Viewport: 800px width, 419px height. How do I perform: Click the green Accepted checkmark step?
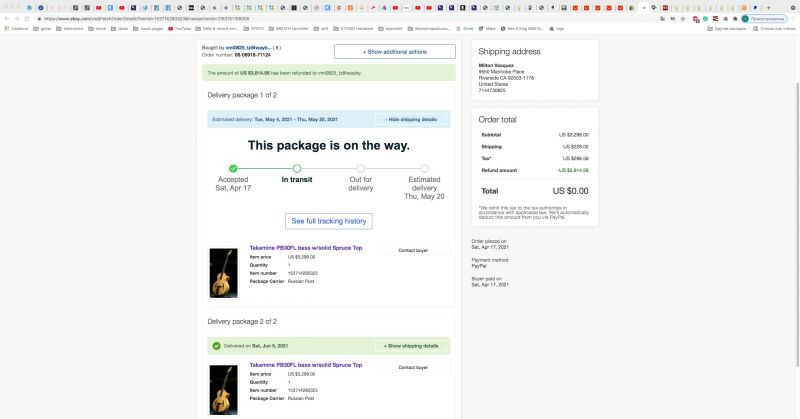tap(233, 168)
